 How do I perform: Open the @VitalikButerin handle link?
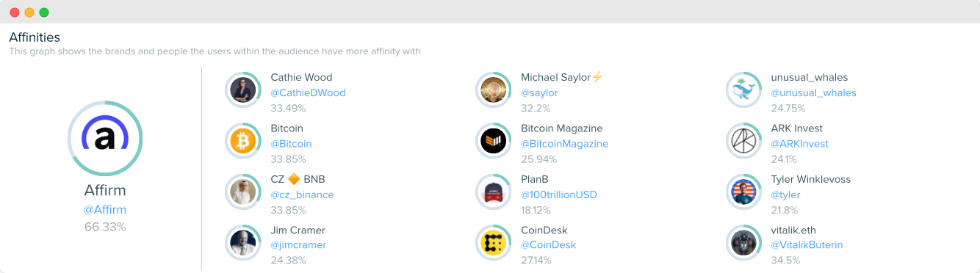[807, 245]
